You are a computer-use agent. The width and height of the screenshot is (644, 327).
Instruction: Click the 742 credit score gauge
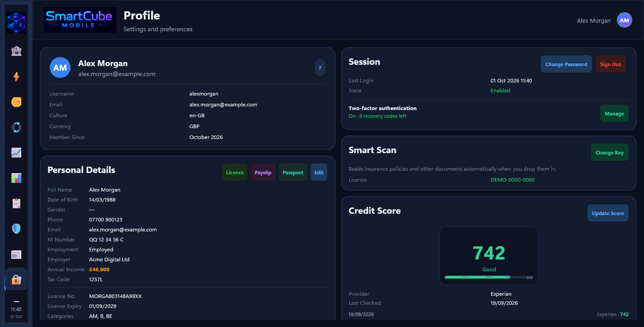click(x=489, y=256)
